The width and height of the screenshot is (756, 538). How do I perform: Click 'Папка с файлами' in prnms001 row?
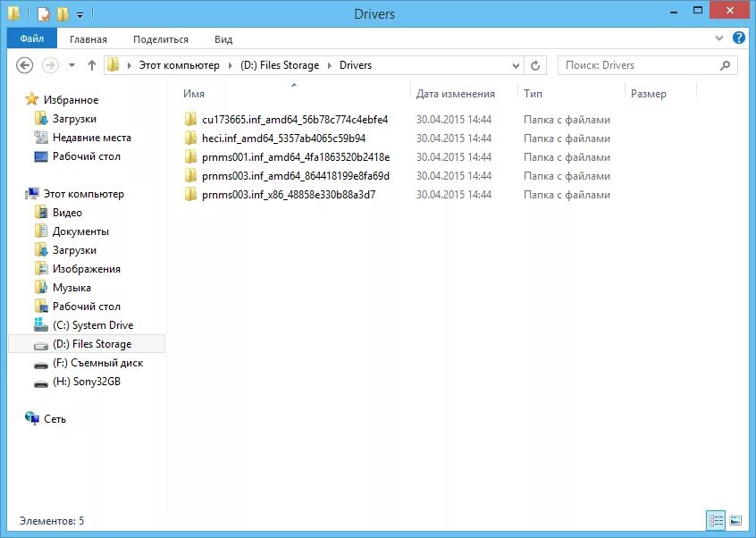567,157
